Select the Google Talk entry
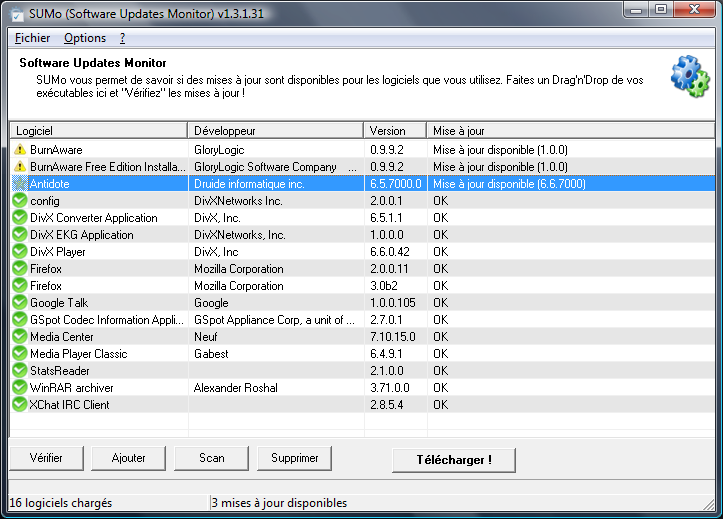This screenshot has width=723, height=519. 59,303
